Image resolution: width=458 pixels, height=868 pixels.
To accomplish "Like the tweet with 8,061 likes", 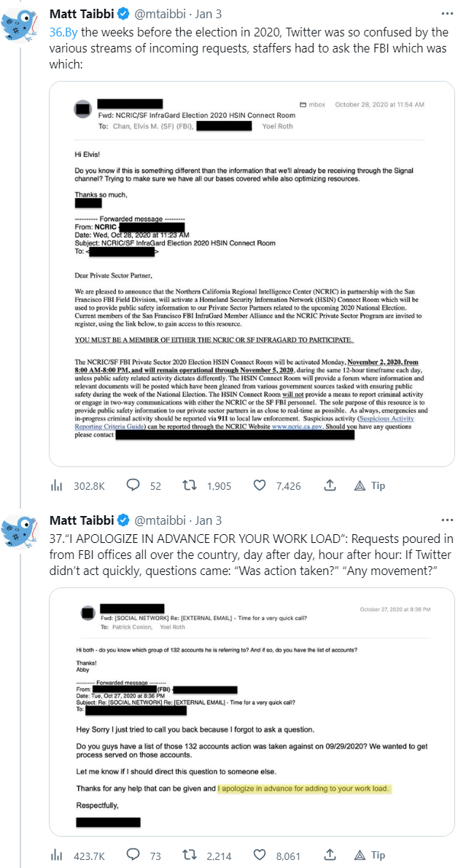I will [x=260, y=855].
